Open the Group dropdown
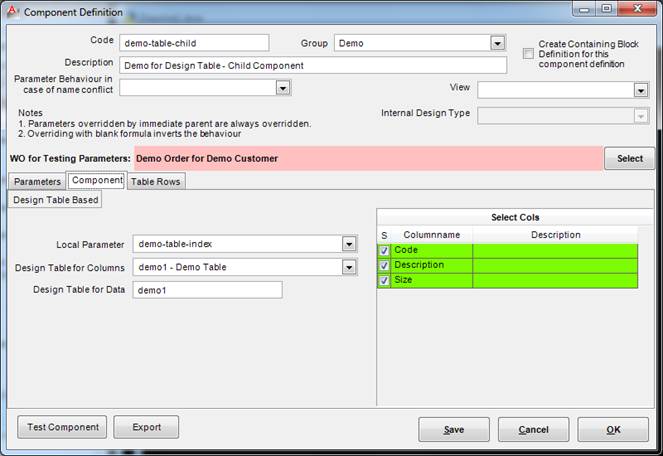Viewport: 663px width, 456px height. pyautogui.click(x=497, y=43)
